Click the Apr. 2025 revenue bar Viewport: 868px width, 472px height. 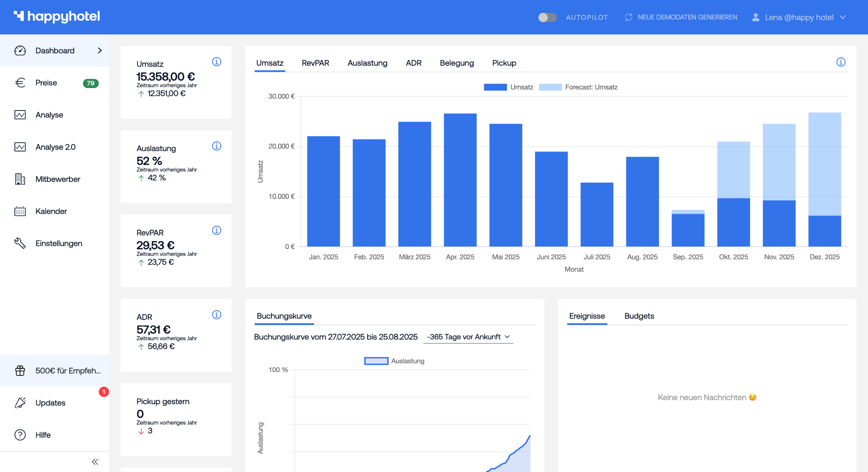(x=460, y=180)
